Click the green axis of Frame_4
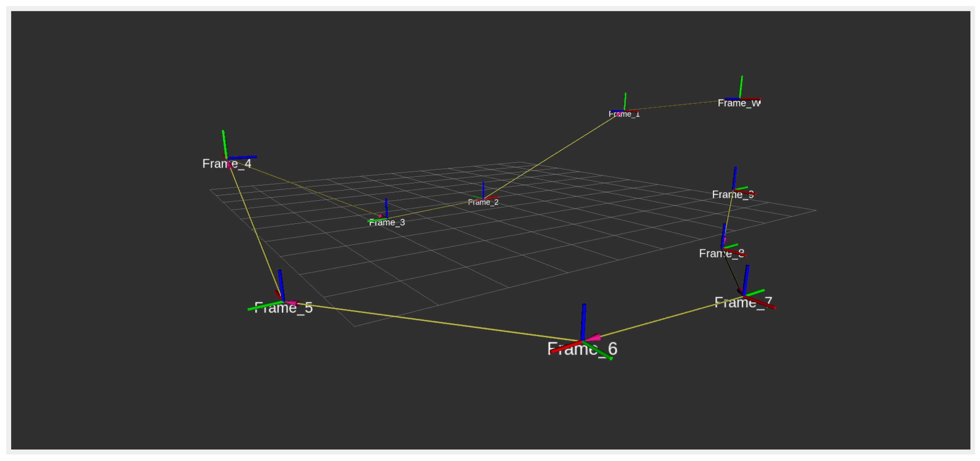 click(x=224, y=144)
